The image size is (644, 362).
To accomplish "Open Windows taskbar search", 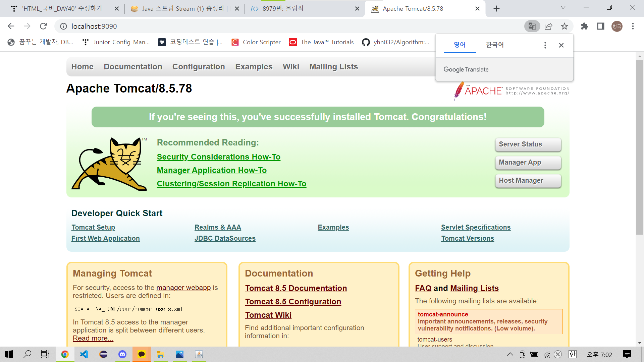I will point(27,354).
